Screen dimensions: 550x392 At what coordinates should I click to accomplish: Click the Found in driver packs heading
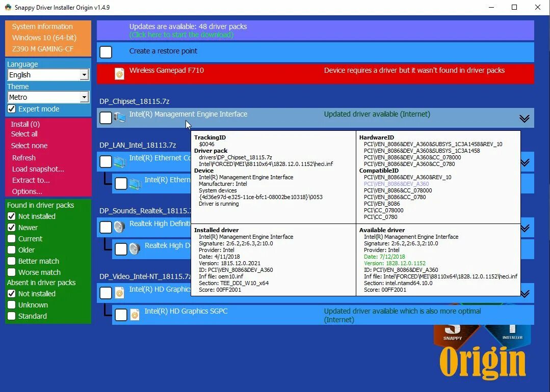[x=41, y=205]
